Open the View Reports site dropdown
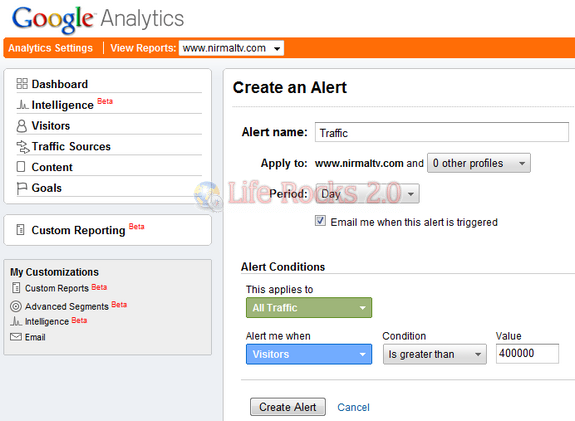575x421 pixels. [231, 48]
